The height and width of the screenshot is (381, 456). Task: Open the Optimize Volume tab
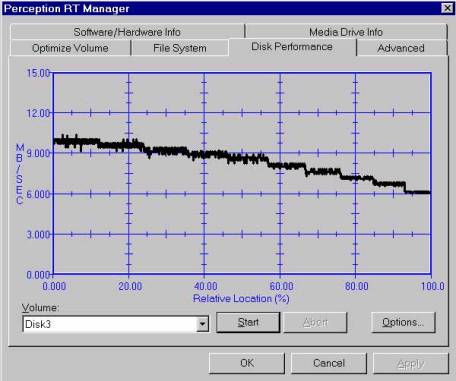(x=70, y=48)
